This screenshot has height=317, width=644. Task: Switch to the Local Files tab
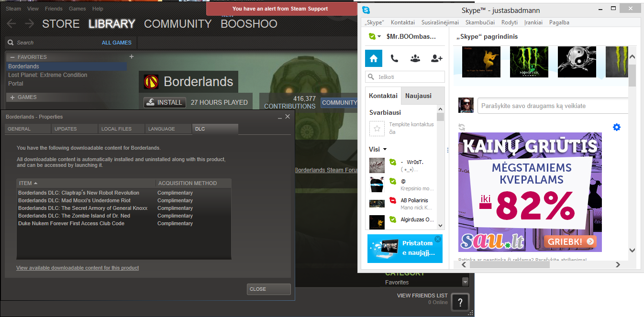121,129
